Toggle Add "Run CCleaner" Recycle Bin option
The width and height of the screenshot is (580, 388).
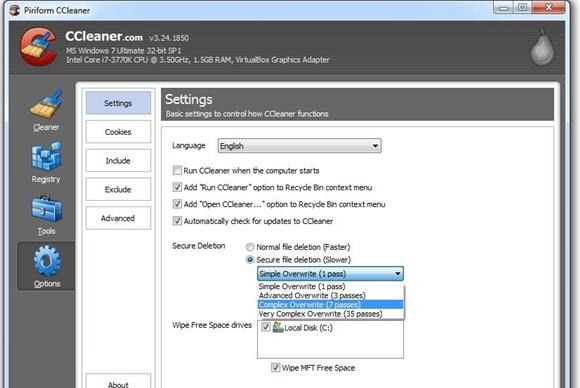pos(177,187)
